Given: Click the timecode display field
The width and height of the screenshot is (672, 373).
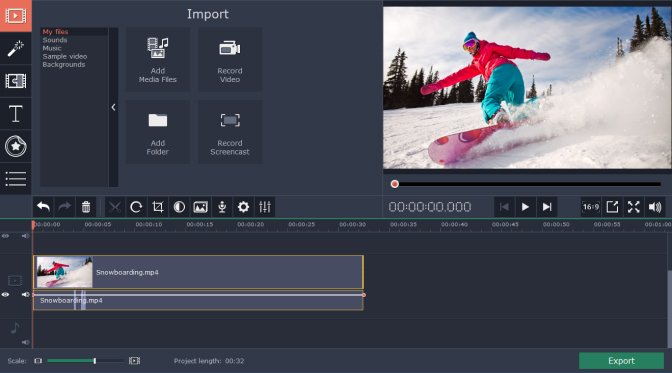Looking at the screenshot, I should [430, 207].
